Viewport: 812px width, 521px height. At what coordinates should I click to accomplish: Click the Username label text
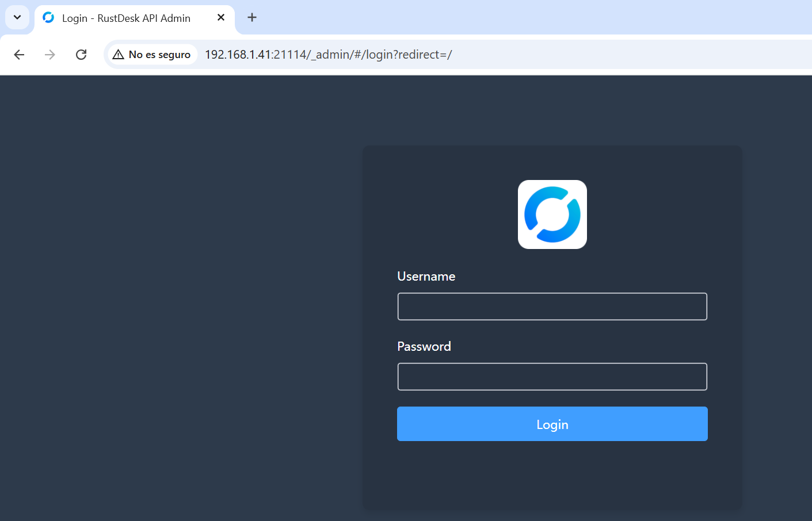(x=426, y=277)
